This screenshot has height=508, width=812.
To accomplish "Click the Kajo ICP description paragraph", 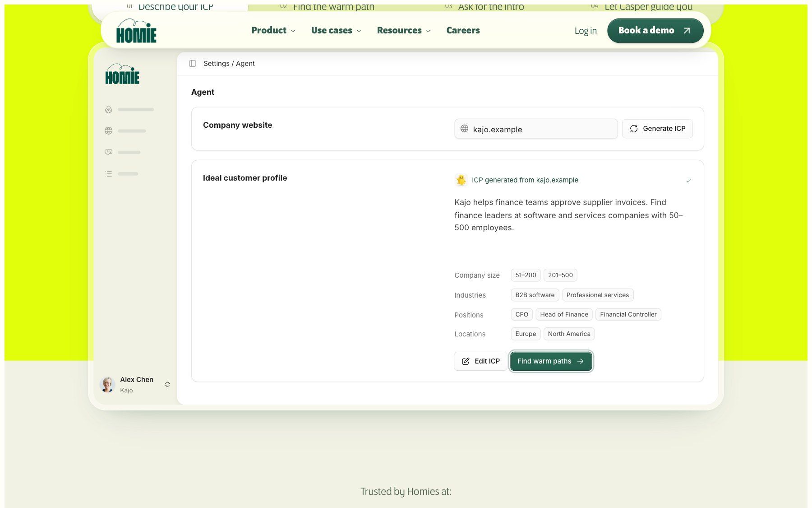I will [568, 215].
